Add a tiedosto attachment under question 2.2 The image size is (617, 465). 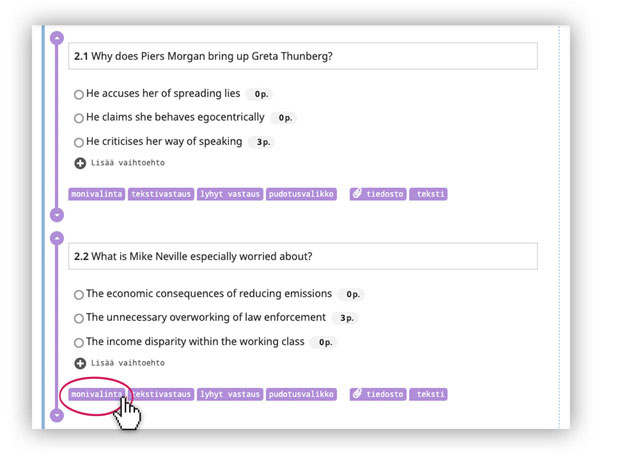tap(376, 394)
